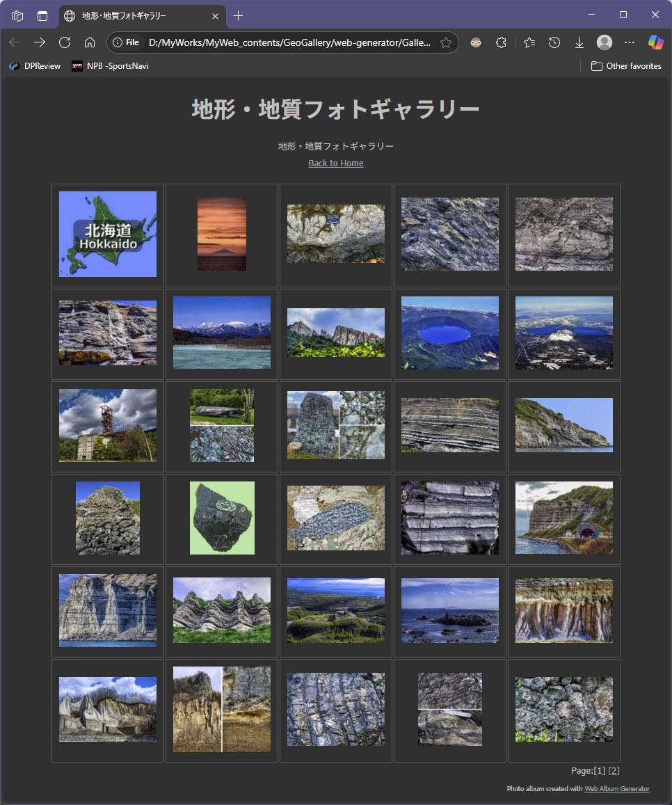Open the jagged rocky peaks with greenery thumbnail
672x805 pixels.
[x=336, y=333]
